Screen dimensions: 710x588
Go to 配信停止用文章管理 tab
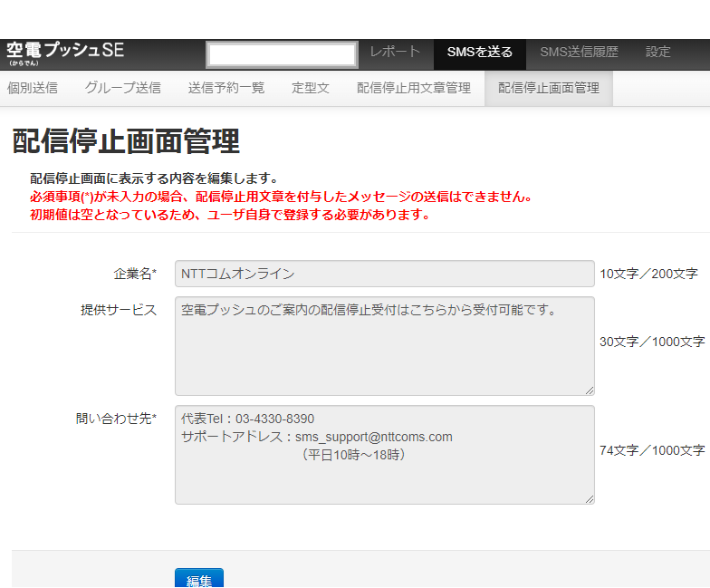pyautogui.click(x=413, y=88)
